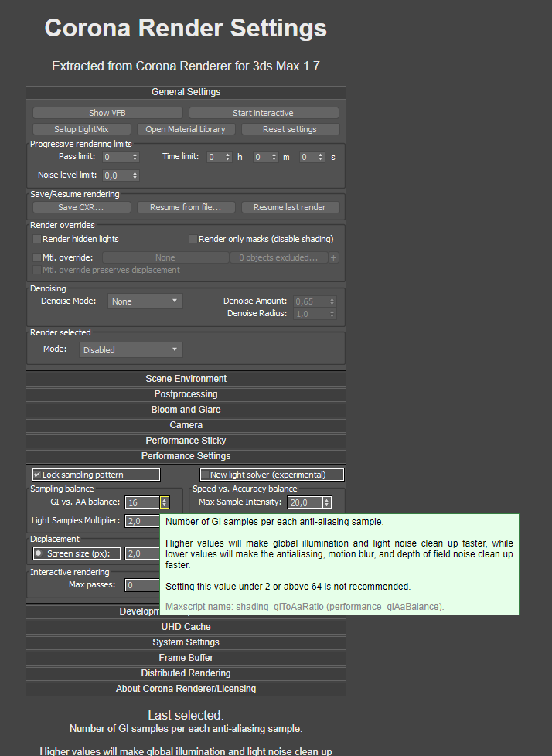This screenshot has height=756, width=552.
Task: Enable Render hidden lights checkbox
Action: pyautogui.click(x=36, y=239)
